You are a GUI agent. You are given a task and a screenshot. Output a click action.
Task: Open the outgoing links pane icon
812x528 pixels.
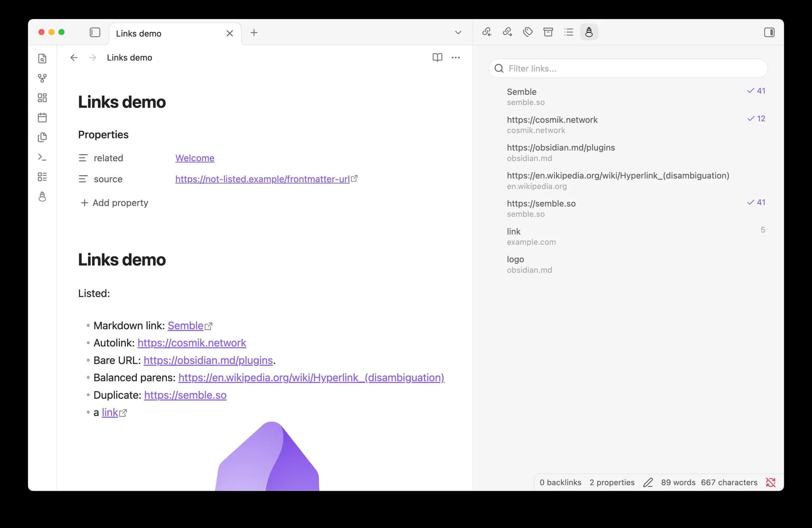click(x=507, y=32)
